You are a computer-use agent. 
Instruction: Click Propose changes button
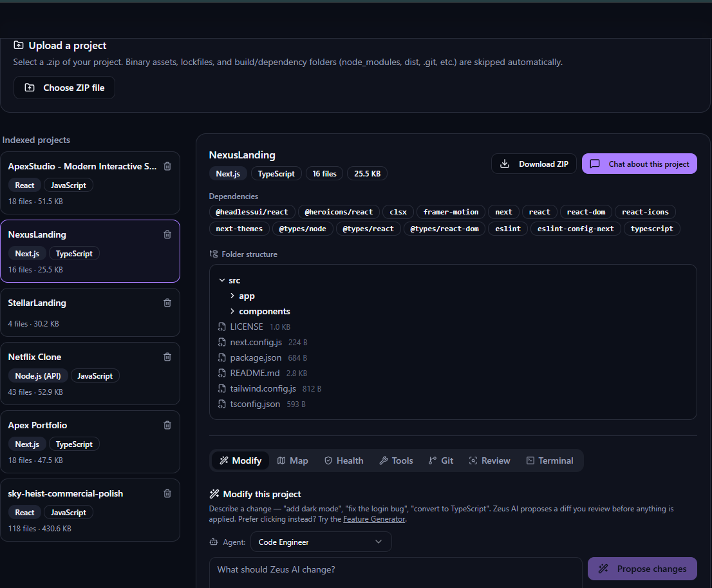(x=642, y=569)
